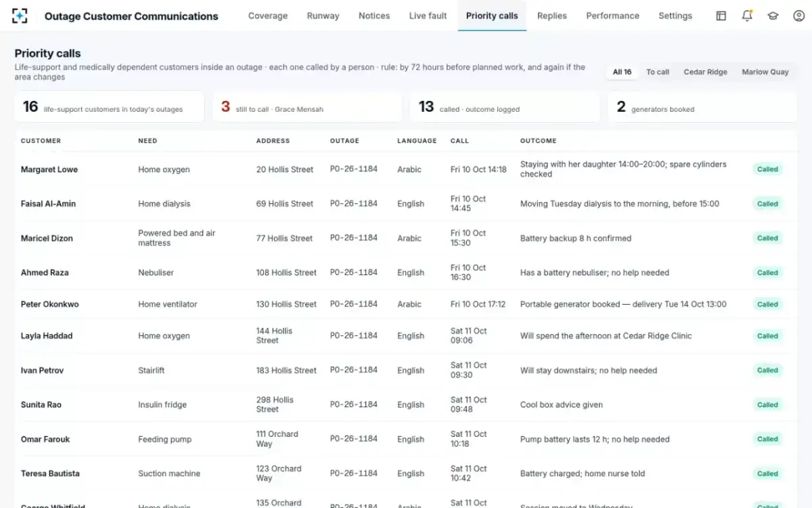This screenshot has height=508, width=812.
Task: Filter by Cedar Ridge area
Action: pos(706,72)
